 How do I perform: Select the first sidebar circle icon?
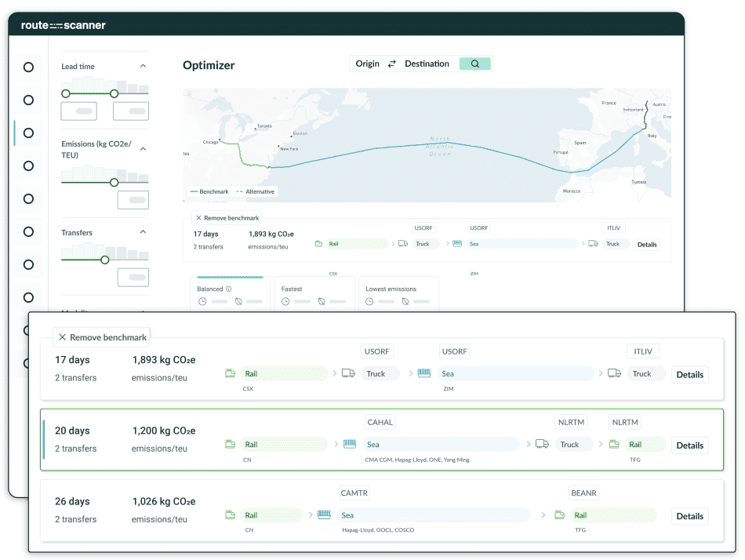pos(28,67)
